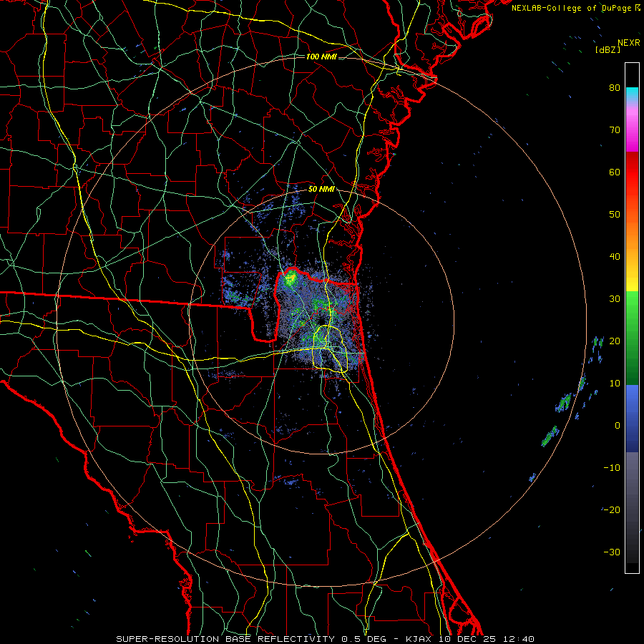The width and height of the screenshot is (644, 644).
Task: Click the -20 value on the dBZ scale
Action: tap(612, 510)
